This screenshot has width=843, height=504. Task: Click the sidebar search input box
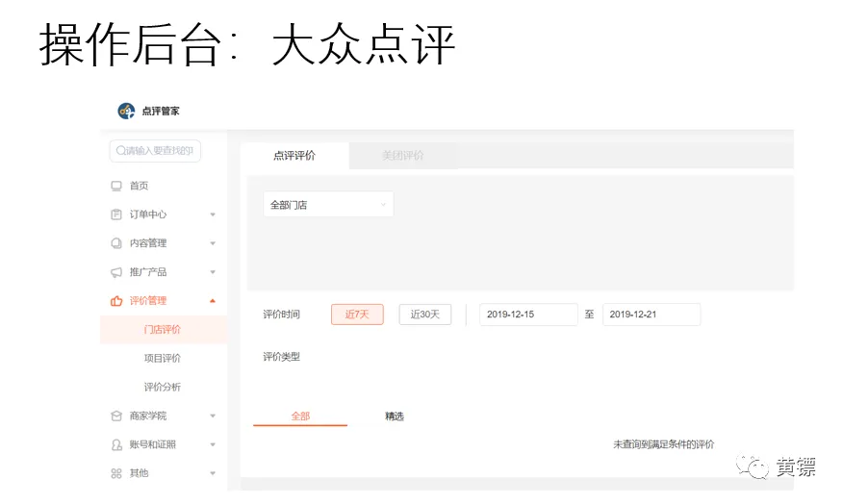pyautogui.click(x=155, y=150)
